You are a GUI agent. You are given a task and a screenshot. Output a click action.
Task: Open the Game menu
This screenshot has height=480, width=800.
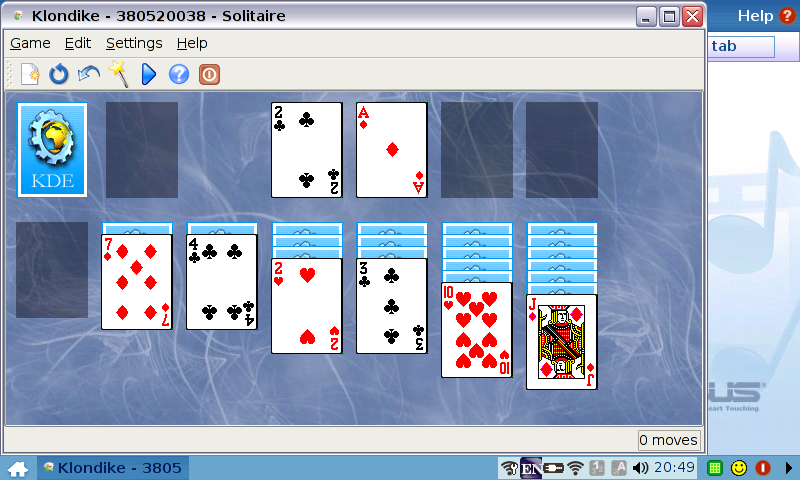(x=30, y=43)
